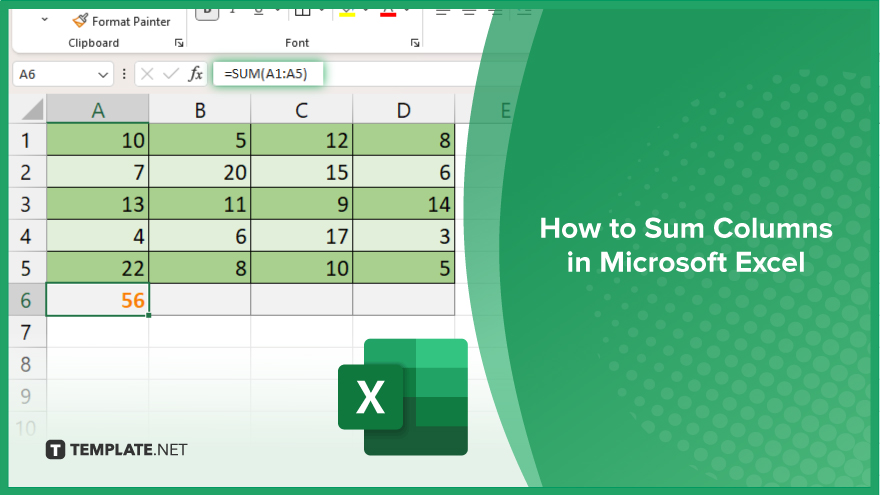Viewport: 880px width, 495px height.
Task: Select row 1 header
Action: pos(27,140)
